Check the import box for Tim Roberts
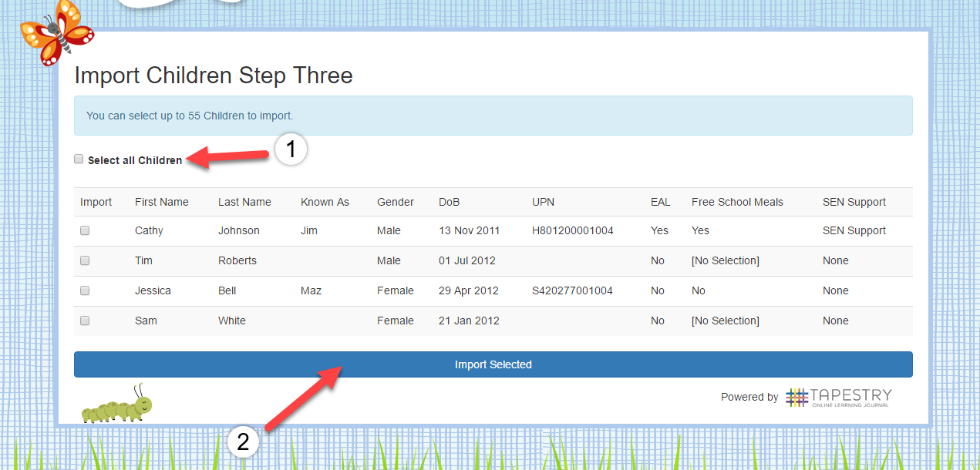Viewport: 980px width, 470px height. (x=85, y=260)
